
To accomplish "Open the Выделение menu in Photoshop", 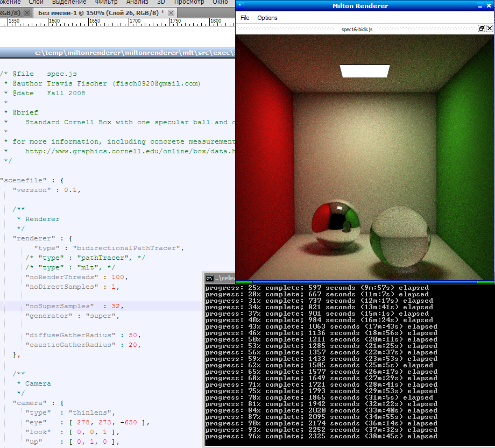I will tap(69, 2).
